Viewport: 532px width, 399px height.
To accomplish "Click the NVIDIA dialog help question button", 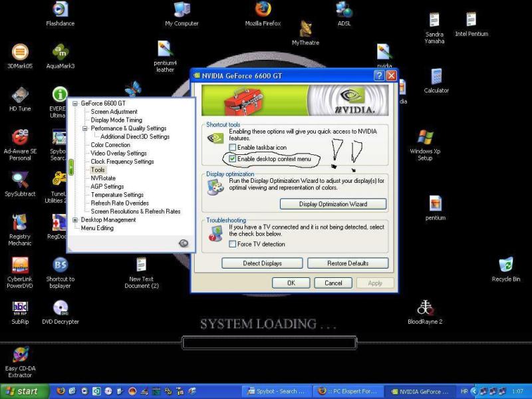I will point(379,76).
